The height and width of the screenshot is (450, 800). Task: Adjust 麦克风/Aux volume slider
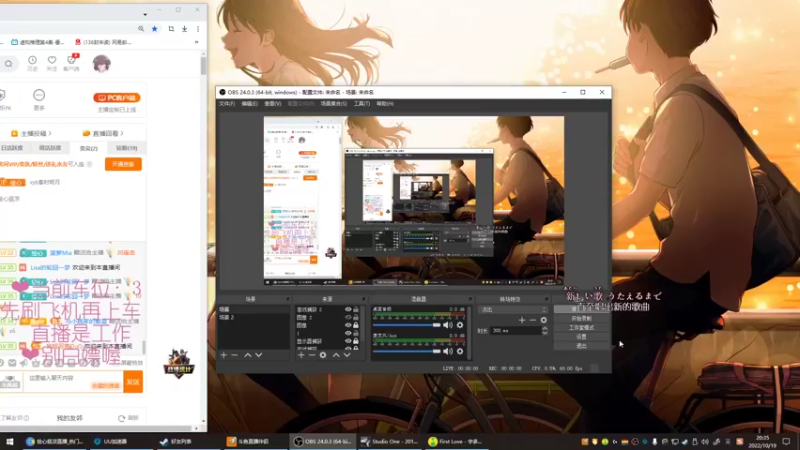(x=407, y=351)
